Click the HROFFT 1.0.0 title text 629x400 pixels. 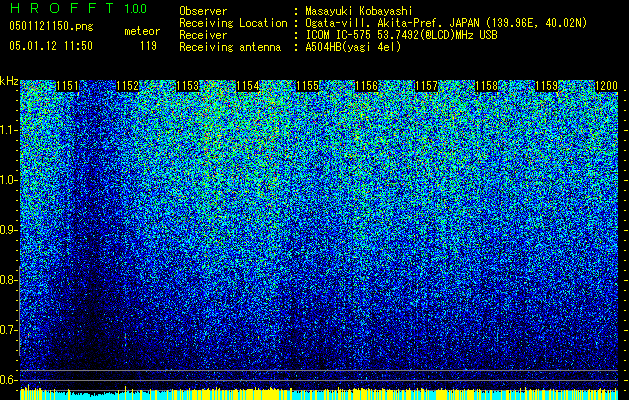pyautogui.click(x=78, y=8)
